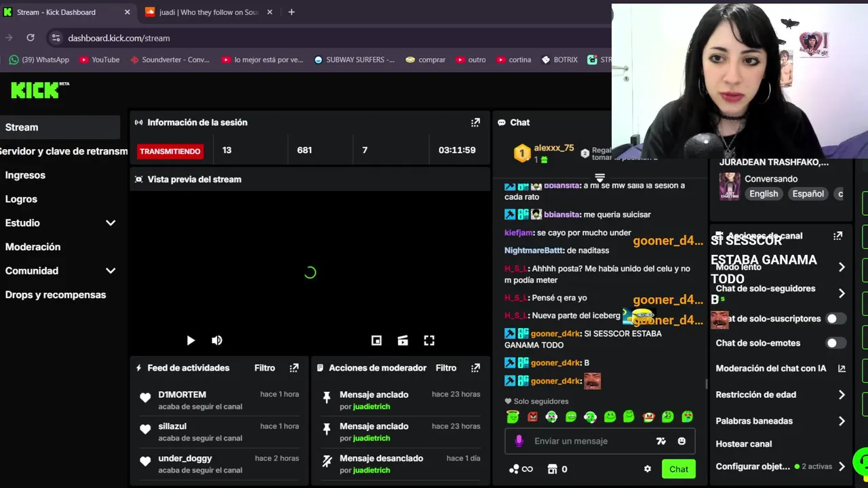The width and height of the screenshot is (868, 488).
Task: Open Drops y recompensas
Action: (x=56, y=295)
